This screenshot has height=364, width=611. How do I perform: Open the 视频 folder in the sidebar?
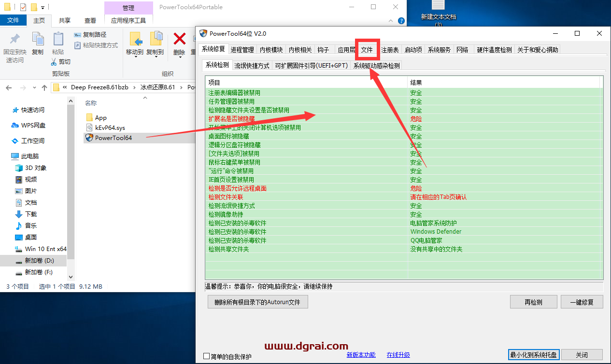(26, 180)
